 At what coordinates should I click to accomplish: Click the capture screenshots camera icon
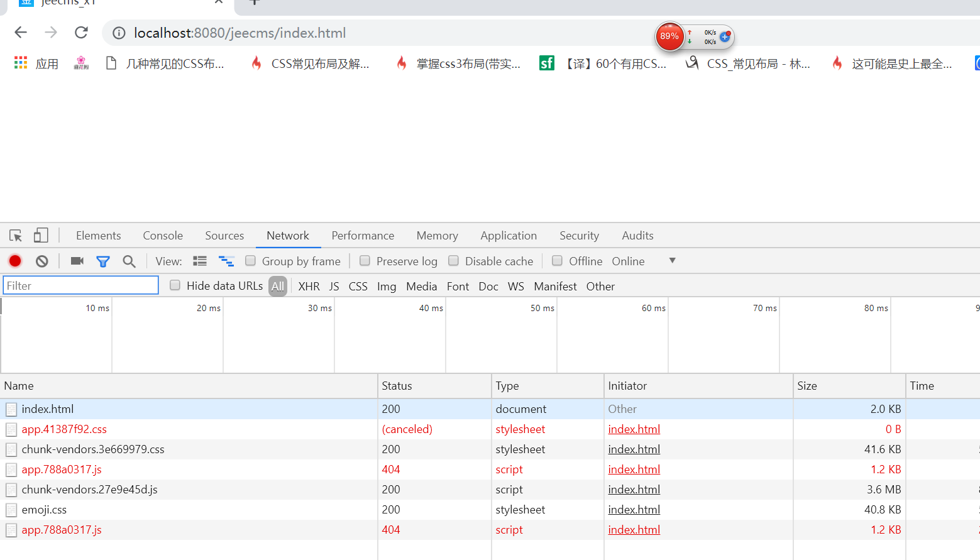pyautogui.click(x=77, y=261)
